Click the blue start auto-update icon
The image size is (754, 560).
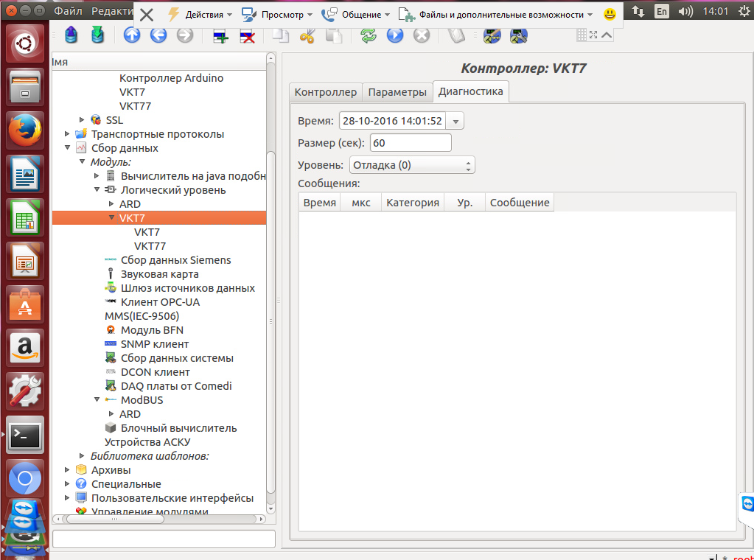click(x=395, y=35)
